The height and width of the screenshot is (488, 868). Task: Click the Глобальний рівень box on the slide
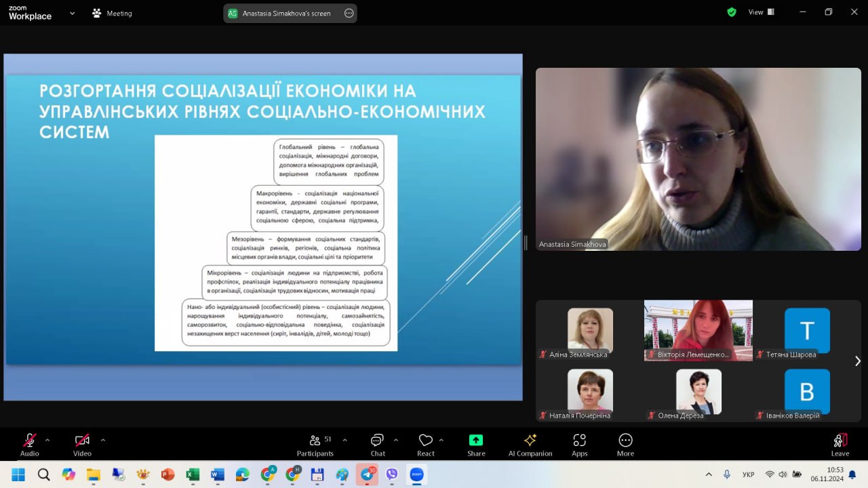tap(329, 161)
